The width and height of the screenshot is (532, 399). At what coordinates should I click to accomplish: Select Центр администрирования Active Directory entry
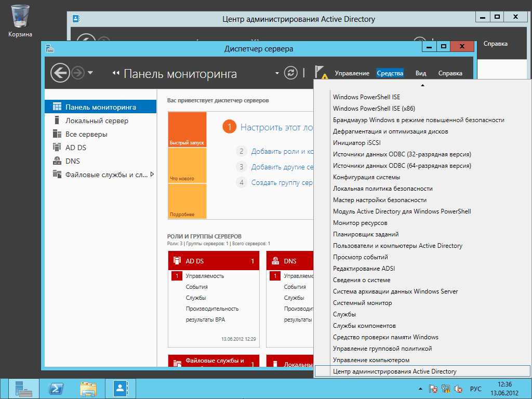coord(422,371)
